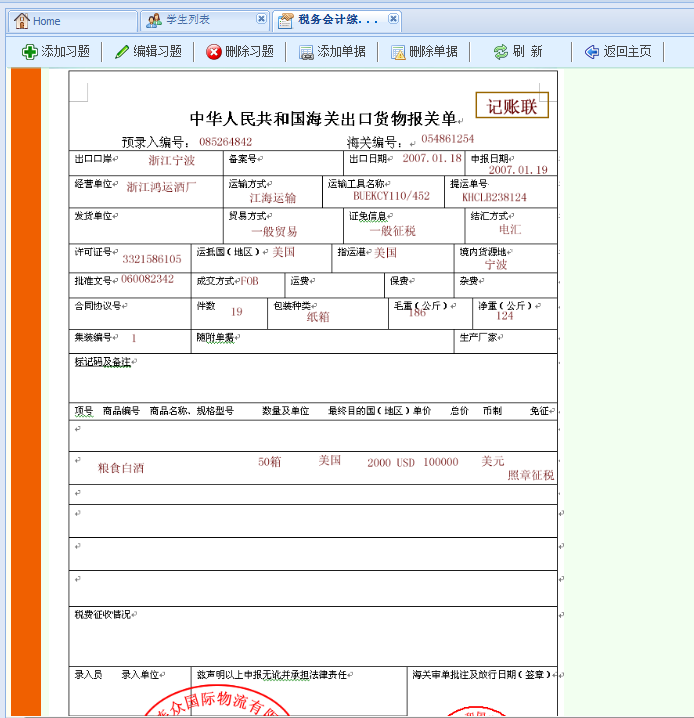Click the Home house icon
The width and height of the screenshot is (694, 718).
22,21
